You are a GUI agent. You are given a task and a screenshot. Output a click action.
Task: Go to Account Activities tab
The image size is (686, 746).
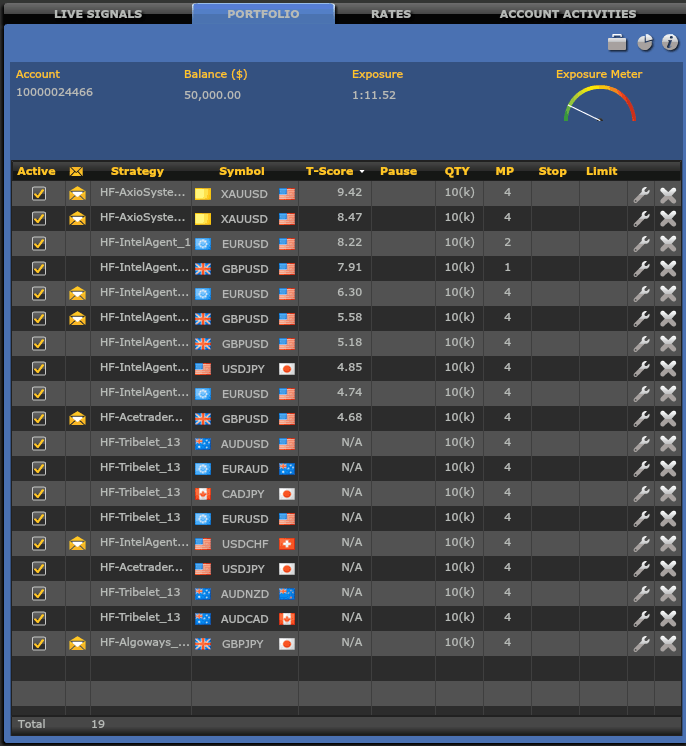tap(568, 14)
